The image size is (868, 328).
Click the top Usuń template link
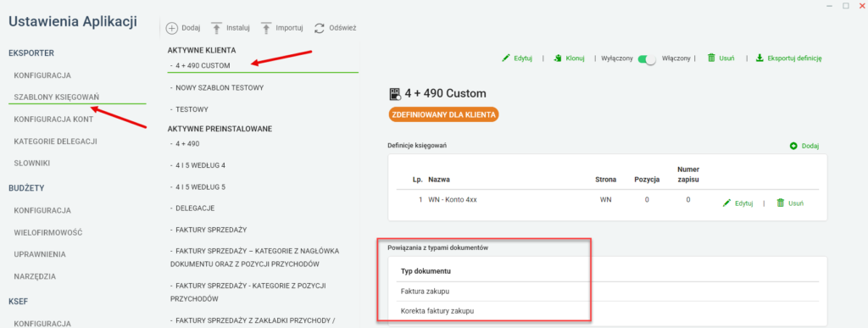tap(726, 58)
